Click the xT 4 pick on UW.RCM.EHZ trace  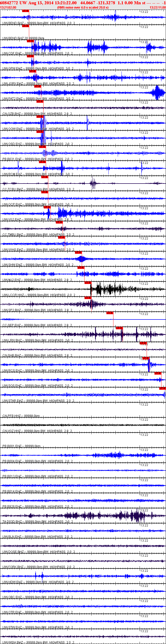point(43,162)
